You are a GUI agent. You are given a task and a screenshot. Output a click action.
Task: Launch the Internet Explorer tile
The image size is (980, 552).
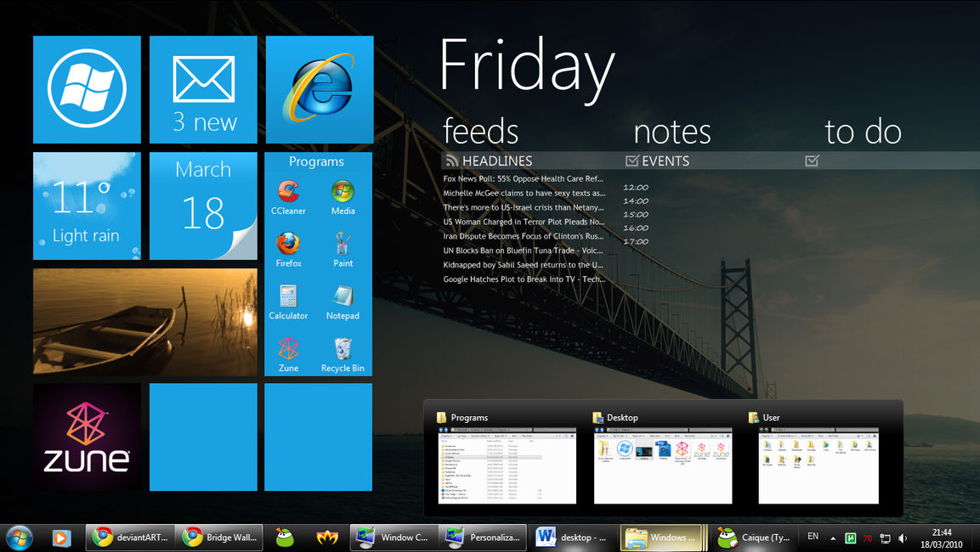320,89
